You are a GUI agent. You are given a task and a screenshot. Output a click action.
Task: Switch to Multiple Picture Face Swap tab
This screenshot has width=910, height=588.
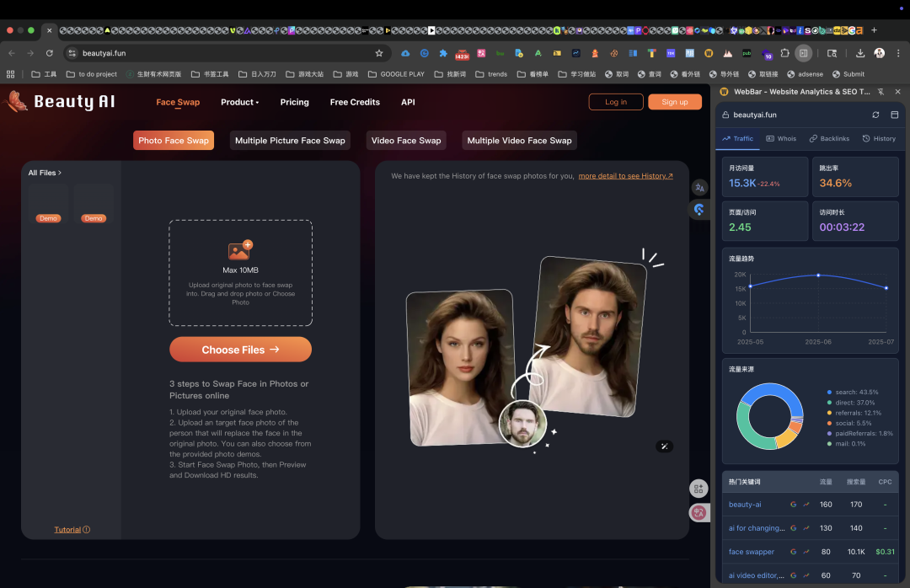tap(290, 141)
